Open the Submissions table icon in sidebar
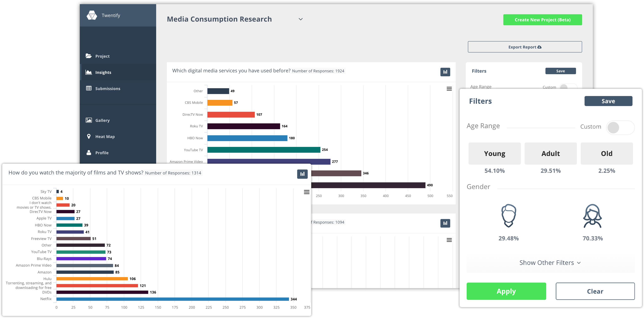Viewport: 644px width, 318px height. 88,88
